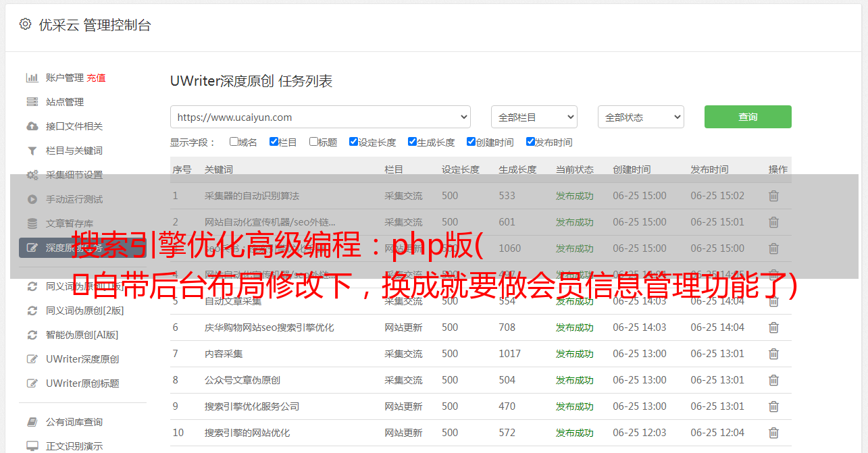Click the 优采云 管理控制台 header title
The width and height of the screenshot is (868, 453).
point(95,25)
